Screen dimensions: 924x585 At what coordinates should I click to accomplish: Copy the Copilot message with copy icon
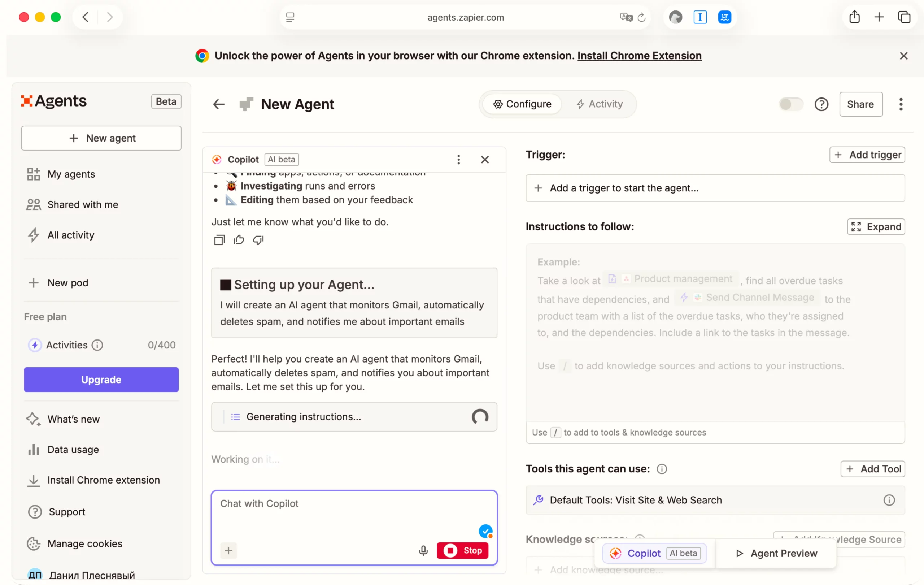219,240
